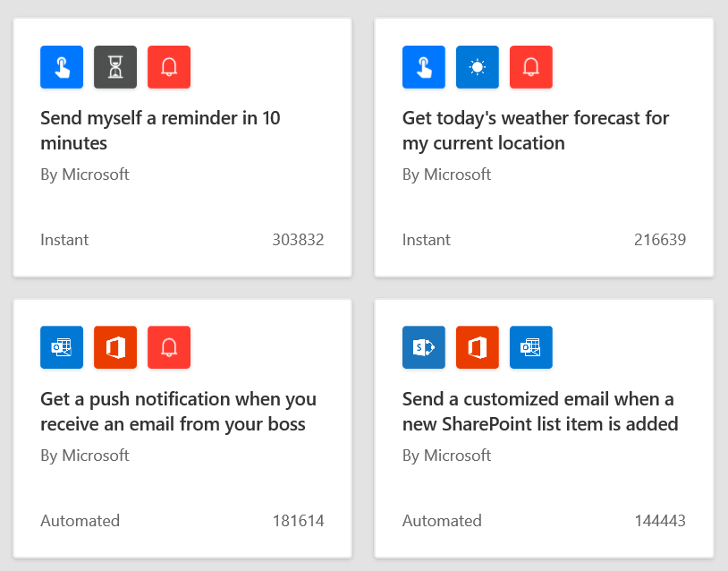This screenshot has height=571, width=728.
Task: Click the Automated label on SharePoint card
Action: pyautogui.click(x=442, y=521)
